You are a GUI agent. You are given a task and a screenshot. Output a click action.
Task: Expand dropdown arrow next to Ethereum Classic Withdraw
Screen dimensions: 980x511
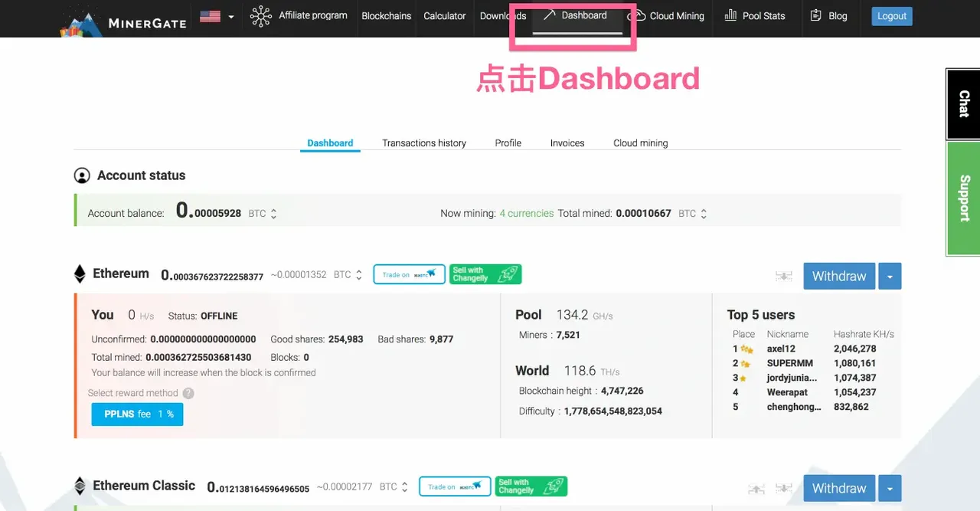[890, 489]
